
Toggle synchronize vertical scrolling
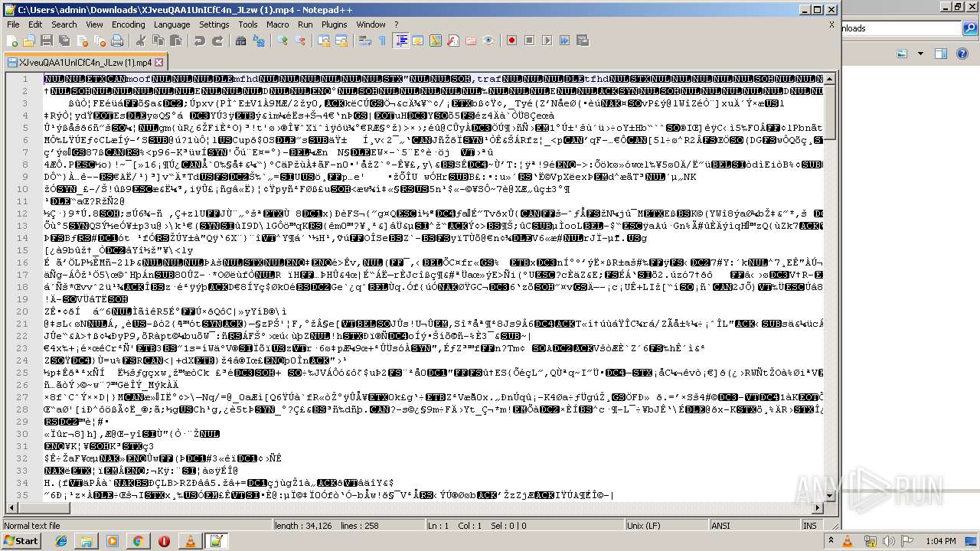click(324, 41)
